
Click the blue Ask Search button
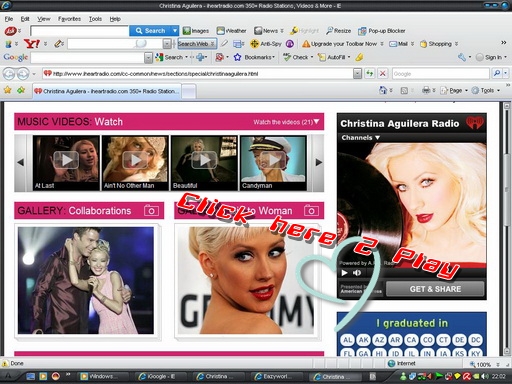(150, 31)
